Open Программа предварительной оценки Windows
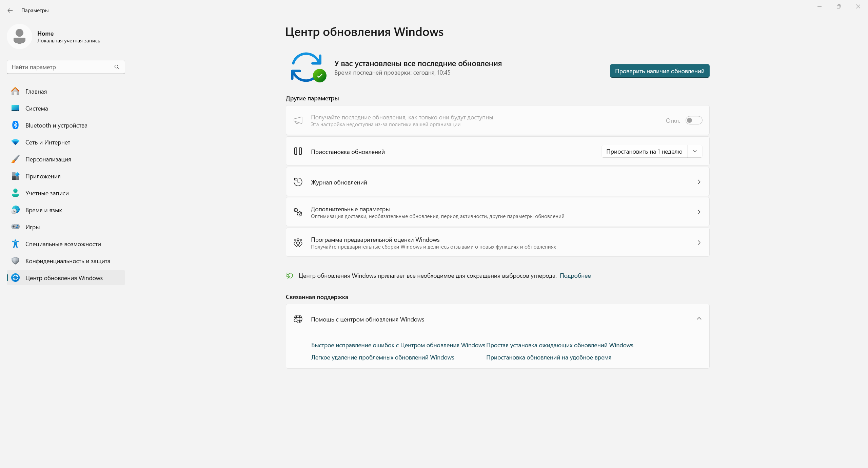This screenshot has width=868, height=468. 497,242
